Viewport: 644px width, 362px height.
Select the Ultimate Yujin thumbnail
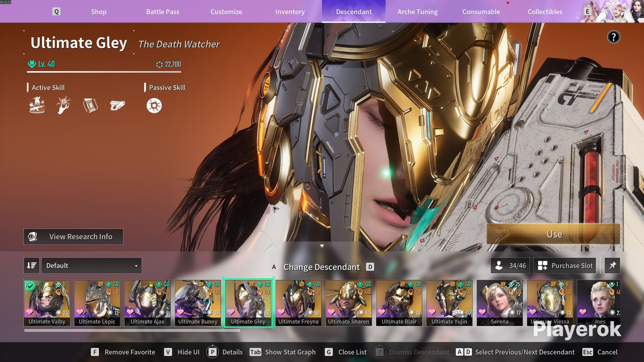pyautogui.click(x=449, y=303)
